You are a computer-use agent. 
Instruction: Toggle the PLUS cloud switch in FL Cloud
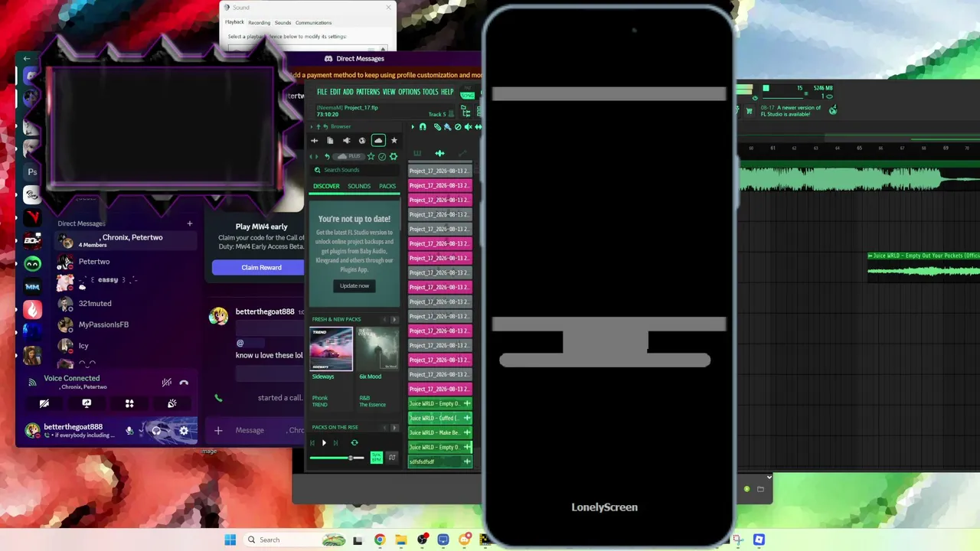click(x=348, y=157)
